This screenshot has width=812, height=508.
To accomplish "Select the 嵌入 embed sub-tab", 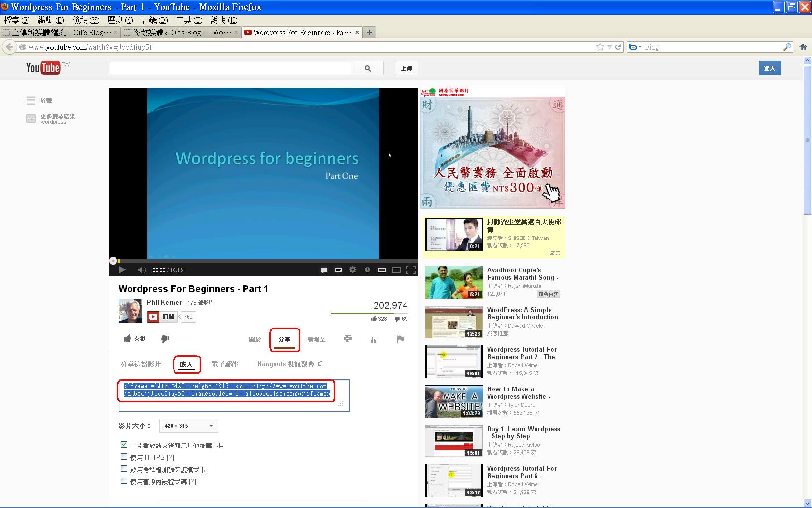I will [186, 364].
